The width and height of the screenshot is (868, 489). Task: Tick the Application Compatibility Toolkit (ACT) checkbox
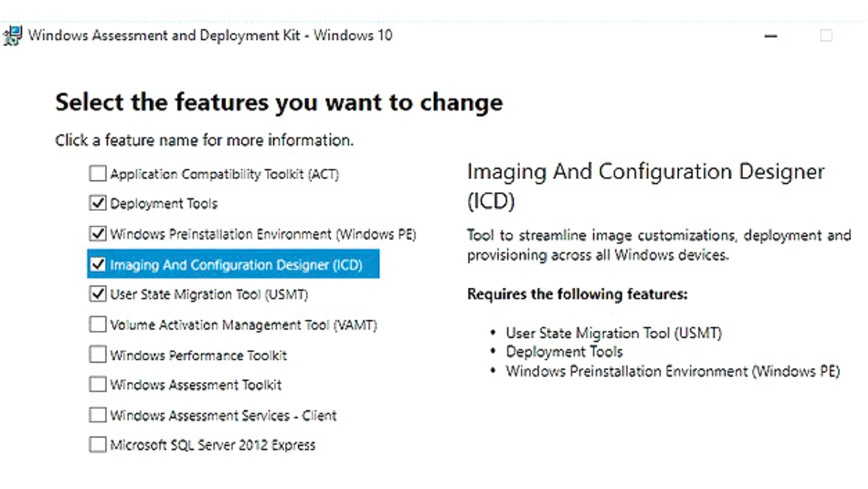point(98,174)
